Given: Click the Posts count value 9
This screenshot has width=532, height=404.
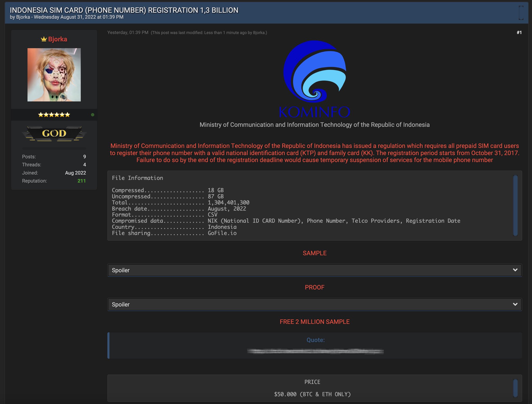Looking at the screenshot, I should point(84,157).
